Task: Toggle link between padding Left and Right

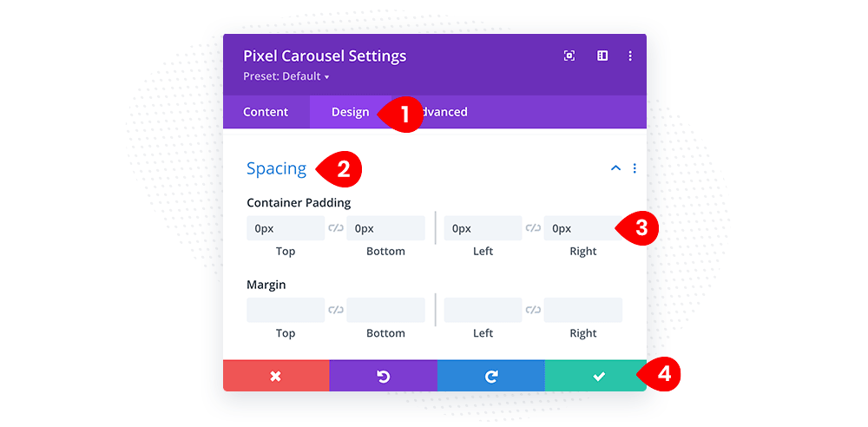Action: pos(533,227)
